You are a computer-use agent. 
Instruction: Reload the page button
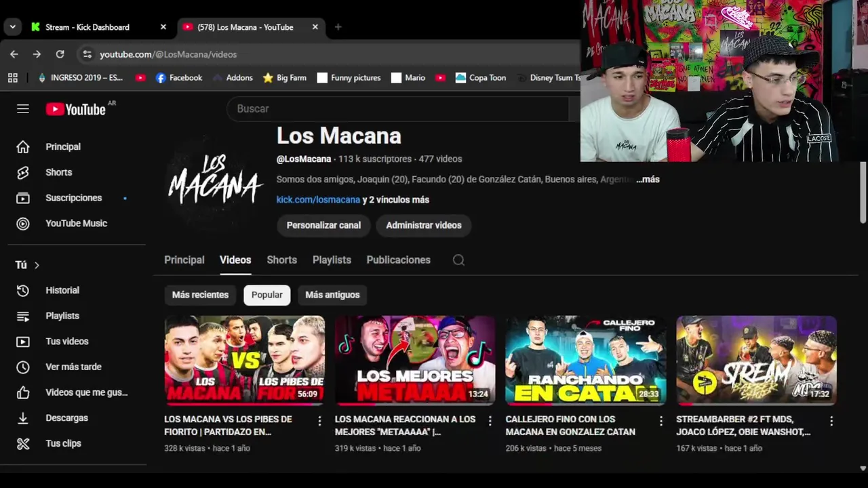(x=60, y=54)
